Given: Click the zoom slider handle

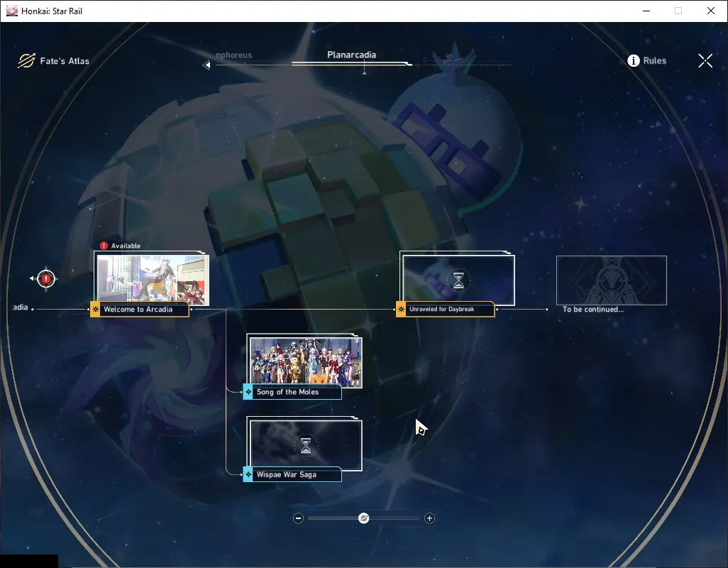Looking at the screenshot, I should tap(364, 518).
